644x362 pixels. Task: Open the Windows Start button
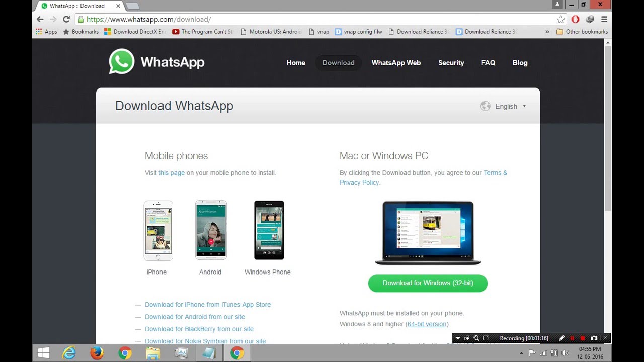point(43,353)
